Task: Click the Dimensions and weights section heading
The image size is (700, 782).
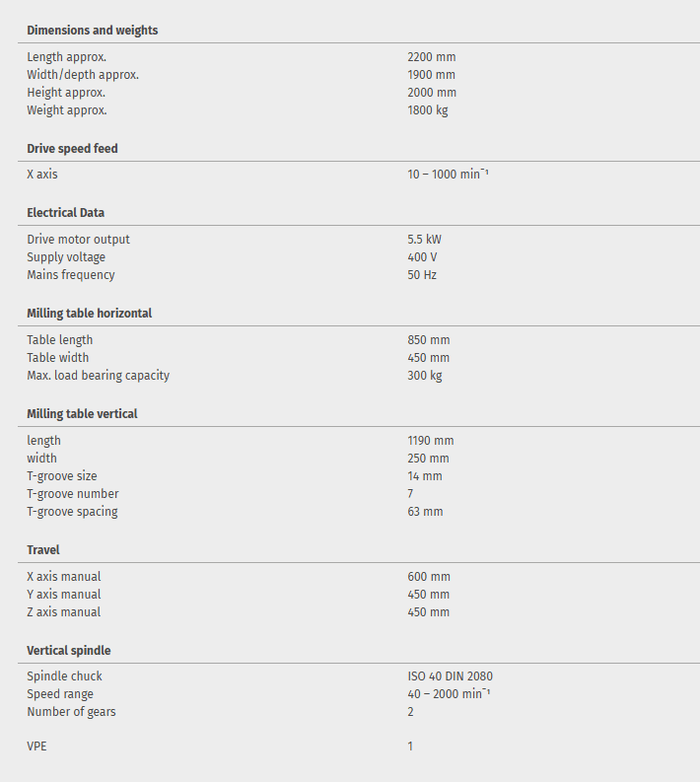Action: [x=93, y=31]
